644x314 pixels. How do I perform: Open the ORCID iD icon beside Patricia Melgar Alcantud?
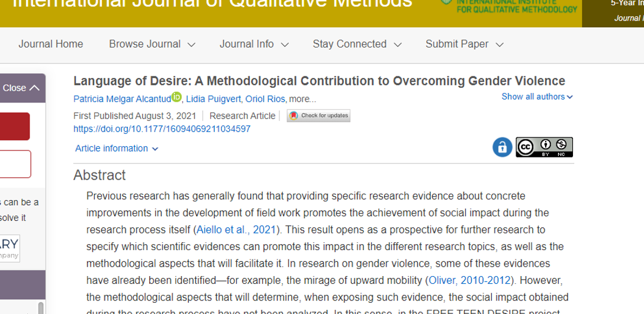click(x=176, y=97)
